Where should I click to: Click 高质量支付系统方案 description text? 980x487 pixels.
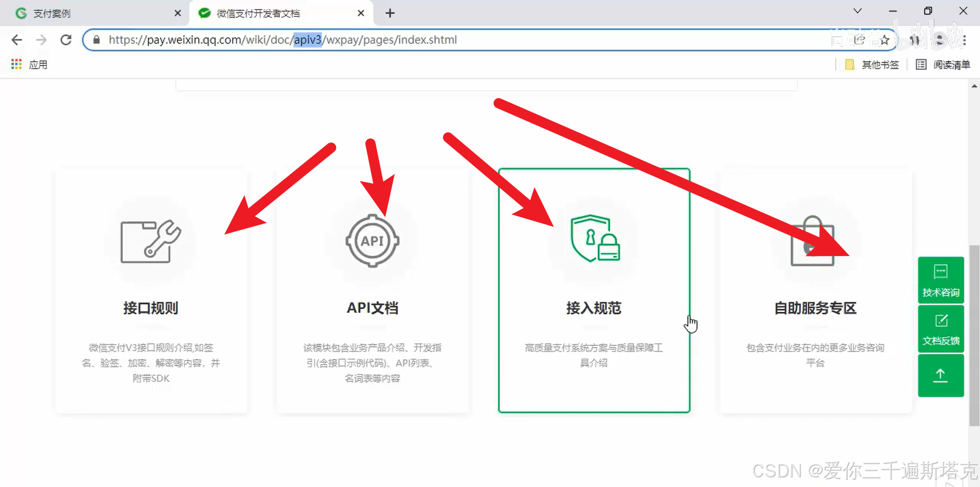(x=594, y=355)
